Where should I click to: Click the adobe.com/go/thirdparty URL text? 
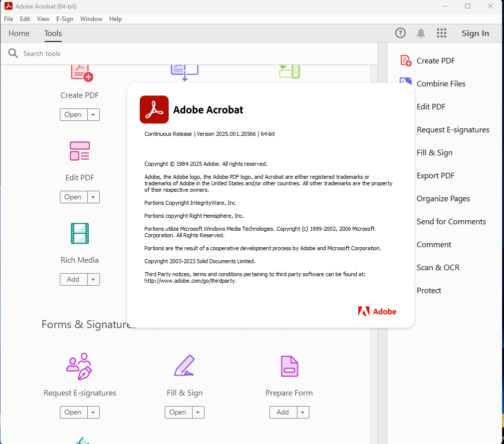pos(190,281)
